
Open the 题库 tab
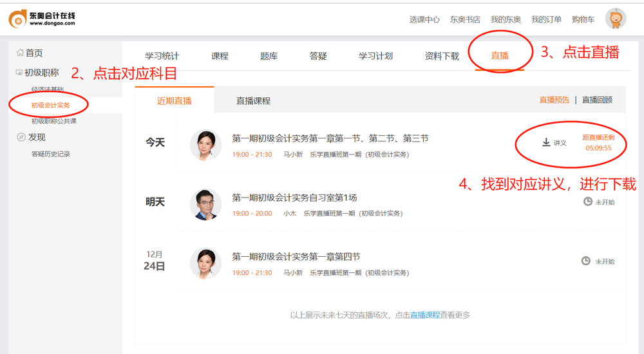coord(269,56)
